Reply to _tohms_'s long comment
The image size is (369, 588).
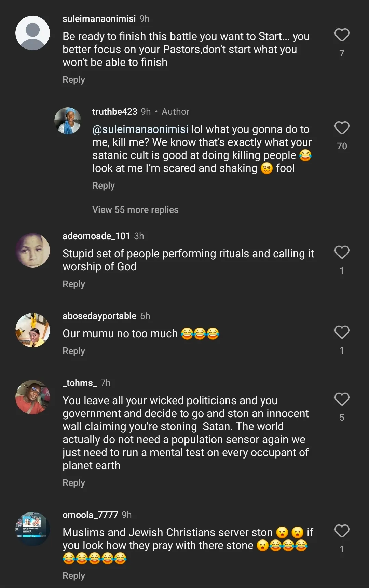pyautogui.click(x=74, y=483)
